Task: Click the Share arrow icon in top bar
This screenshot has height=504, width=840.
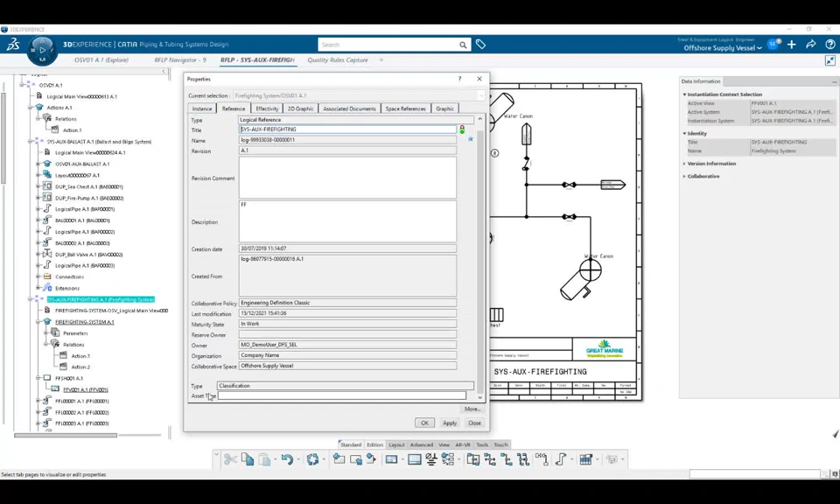Action: [x=810, y=45]
